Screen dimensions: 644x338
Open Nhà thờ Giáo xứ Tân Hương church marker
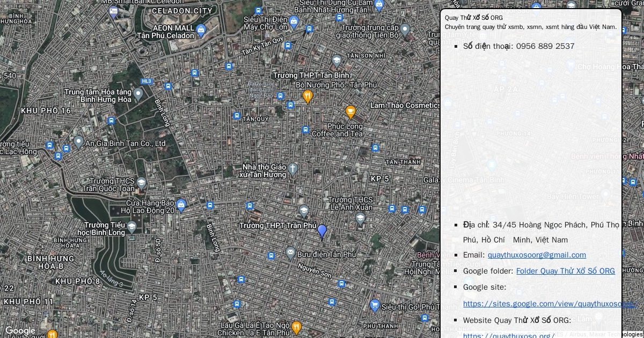pyautogui.click(x=292, y=169)
